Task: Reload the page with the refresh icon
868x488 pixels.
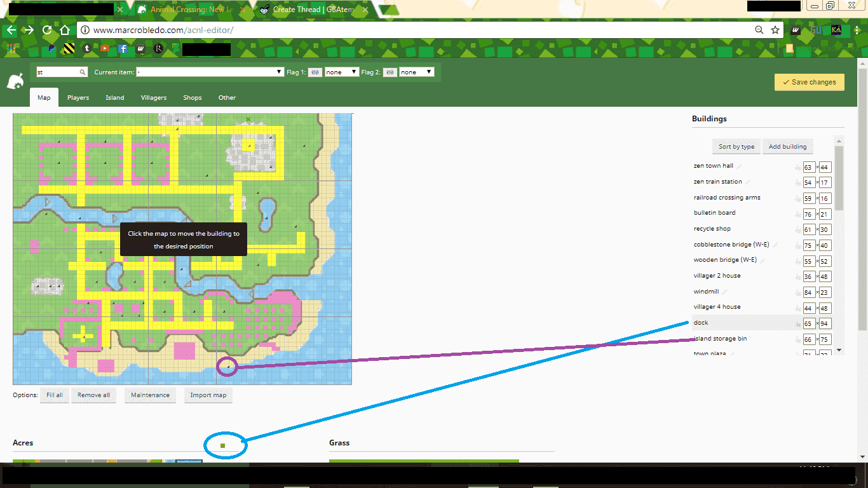Action: [x=47, y=30]
